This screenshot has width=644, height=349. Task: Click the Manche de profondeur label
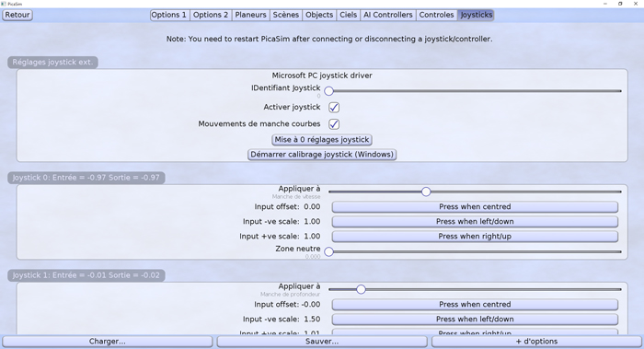point(290,295)
